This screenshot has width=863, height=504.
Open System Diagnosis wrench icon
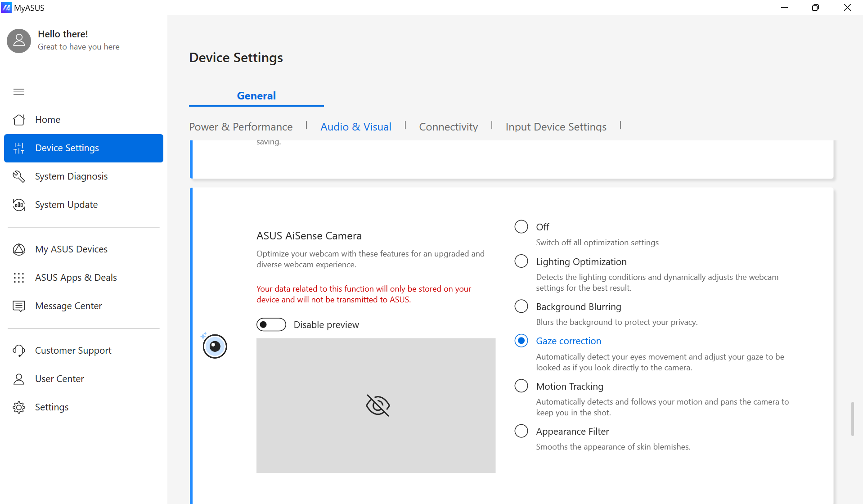pos(19,176)
